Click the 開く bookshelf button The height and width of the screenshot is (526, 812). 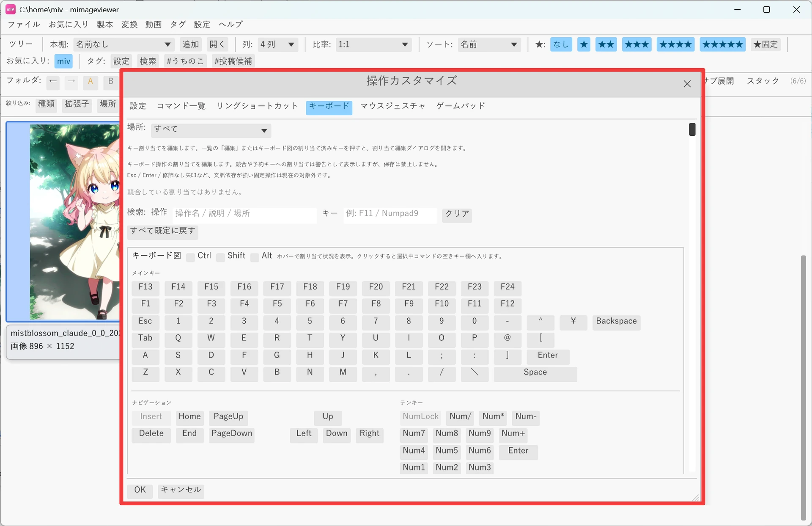tap(217, 44)
